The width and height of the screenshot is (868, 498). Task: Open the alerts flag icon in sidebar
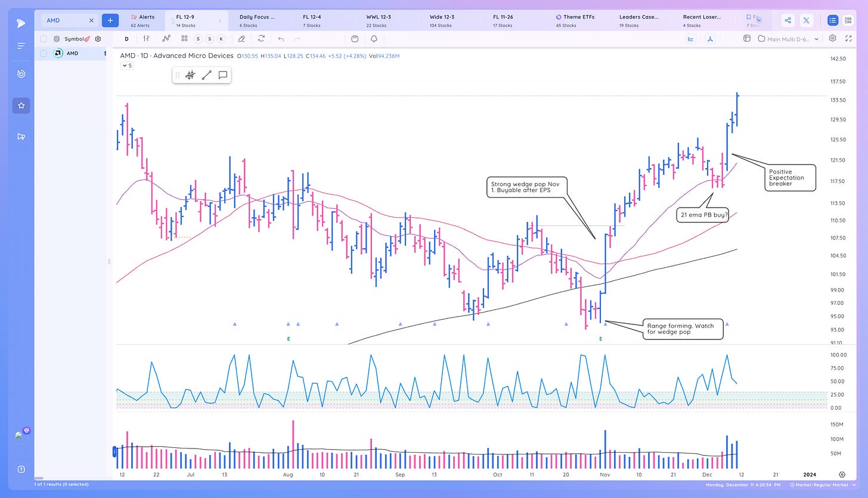click(x=21, y=137)
